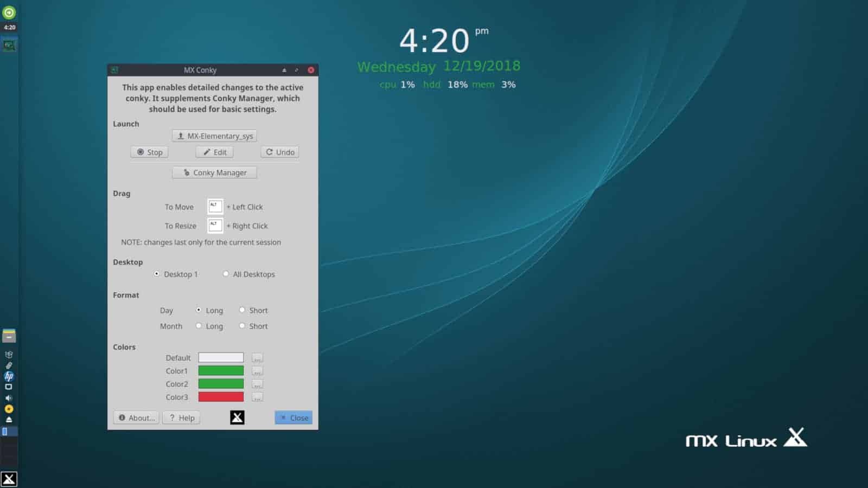The height and width of the screenshot is (488, 868).
Task: Close the MX Conky app
Action: coord(293,417)
